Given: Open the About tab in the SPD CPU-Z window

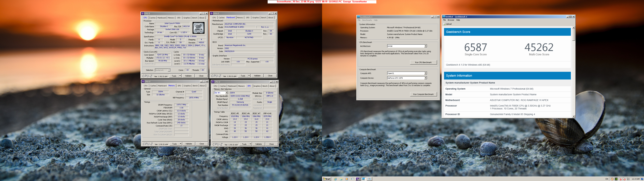Looking at the screenshot, I should tap(272, 86).
